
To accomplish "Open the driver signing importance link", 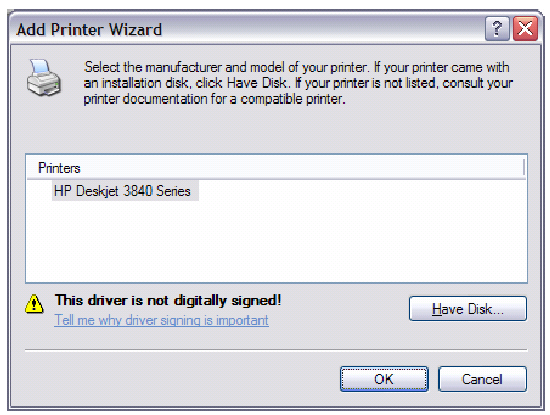I will click(x=161, y=320).
